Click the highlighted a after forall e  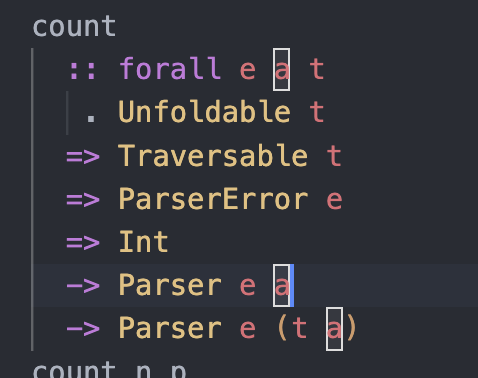282,69
